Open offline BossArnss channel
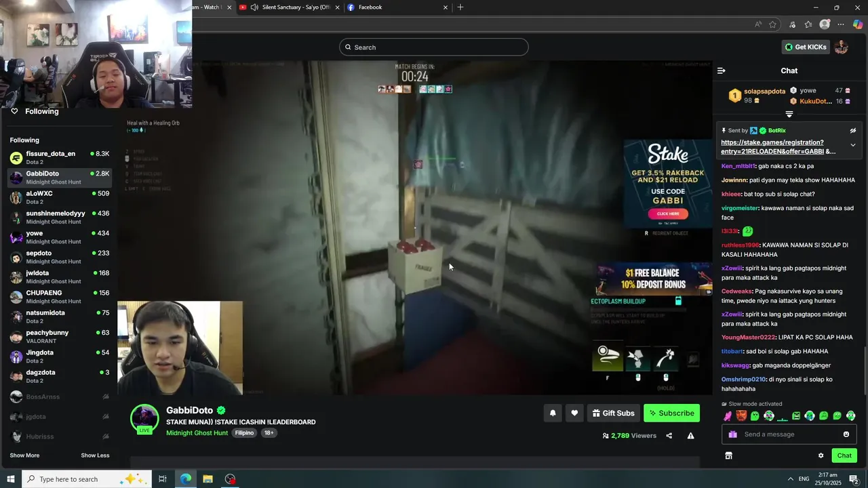 [60, 396]
